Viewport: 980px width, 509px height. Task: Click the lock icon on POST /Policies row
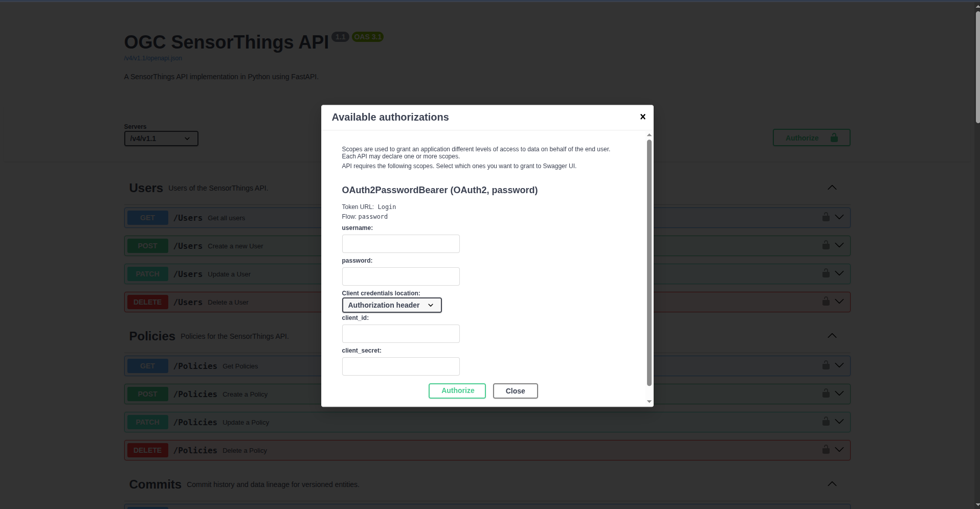(826, 394)
